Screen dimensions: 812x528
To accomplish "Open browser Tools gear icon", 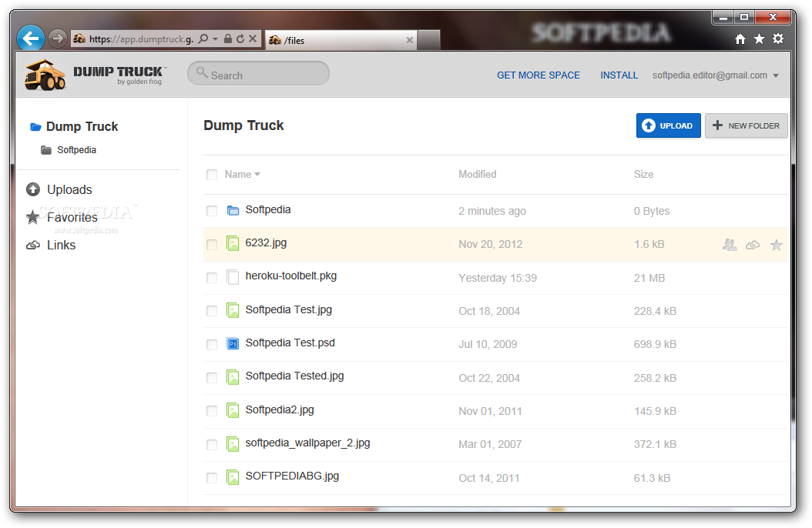I will [x=778, y=38].
